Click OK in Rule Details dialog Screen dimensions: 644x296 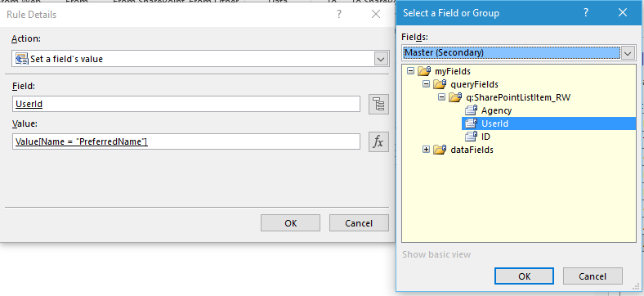[290, 223]
